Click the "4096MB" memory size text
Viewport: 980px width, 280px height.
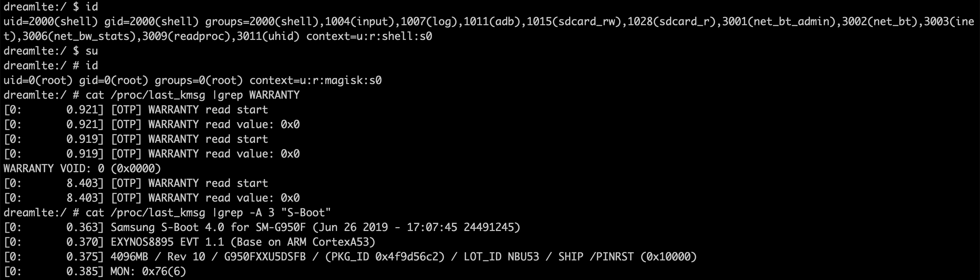click(x=129, y=257)
